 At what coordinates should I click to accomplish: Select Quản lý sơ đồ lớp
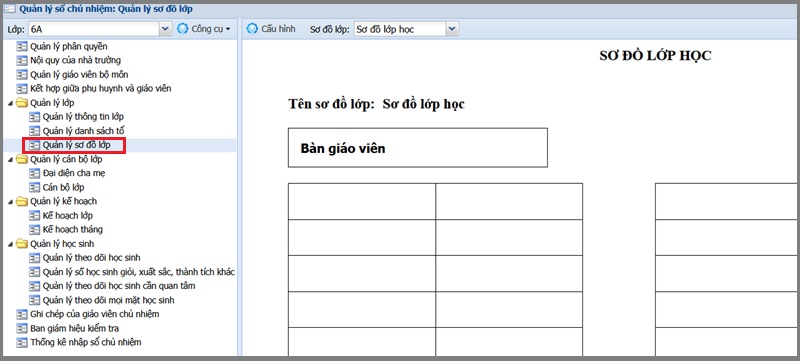(77, 145)
